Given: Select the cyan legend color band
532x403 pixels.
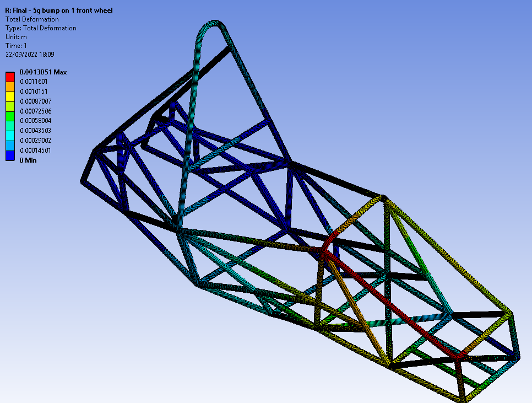Looking at the screenshot, I should point(10,136).
